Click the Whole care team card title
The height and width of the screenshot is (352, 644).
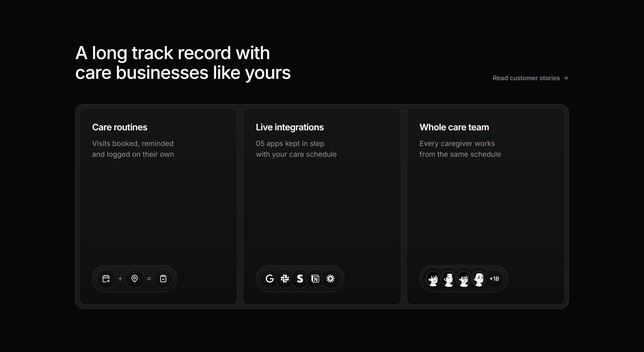point(454,127)
